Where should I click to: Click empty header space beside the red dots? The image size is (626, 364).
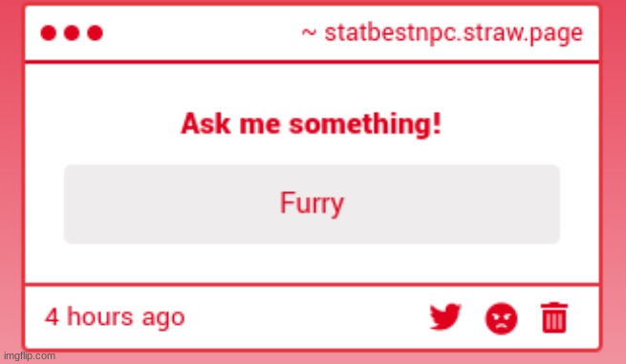[200, 33]
